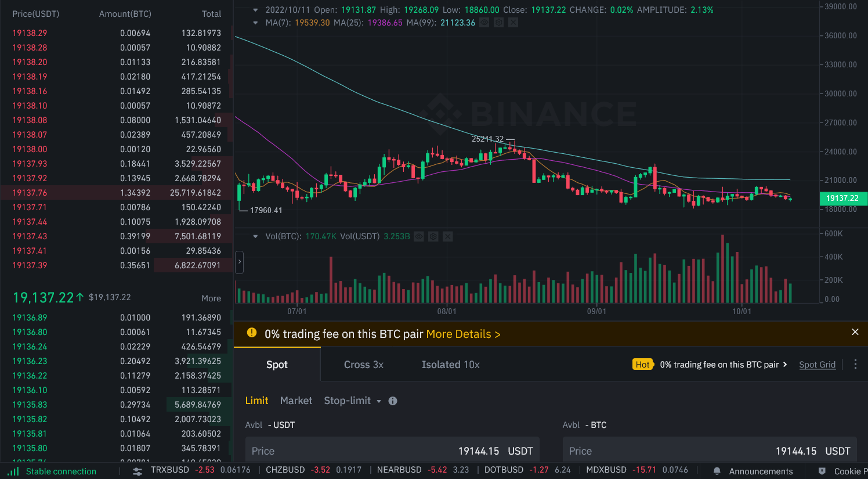Collapse the Vol(BTC) legend arrow
The image size is (868, 479).
pos(255,236)
